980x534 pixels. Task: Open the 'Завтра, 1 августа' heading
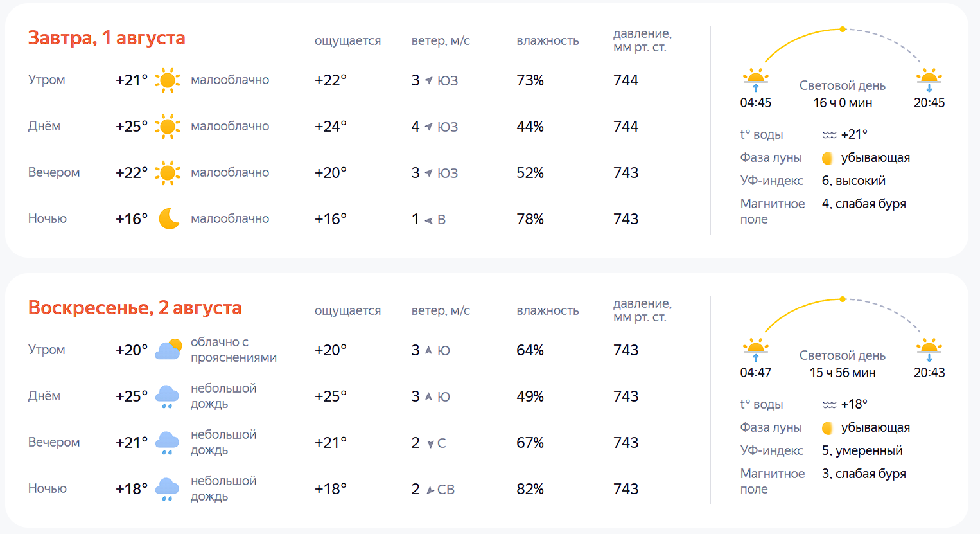click(x=107, y=38)
